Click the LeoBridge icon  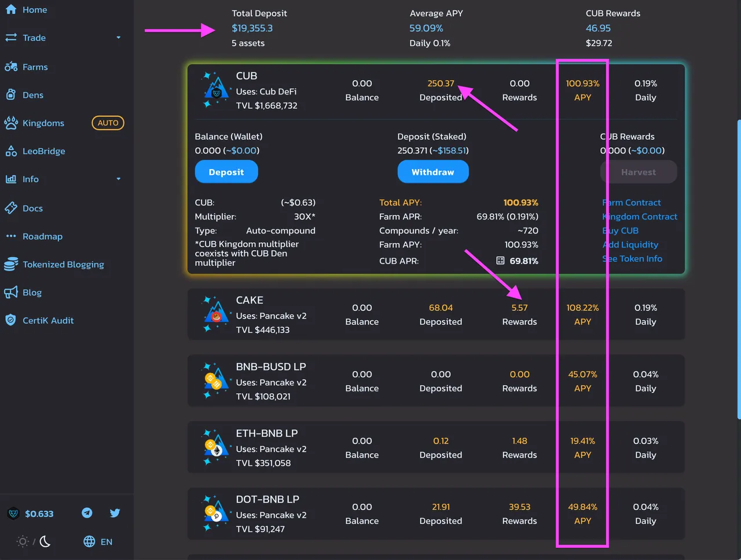tap(10, 151)
